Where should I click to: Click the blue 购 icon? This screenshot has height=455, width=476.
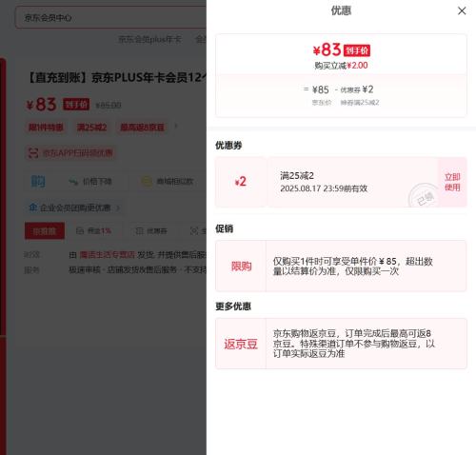[x=38, y=182]
